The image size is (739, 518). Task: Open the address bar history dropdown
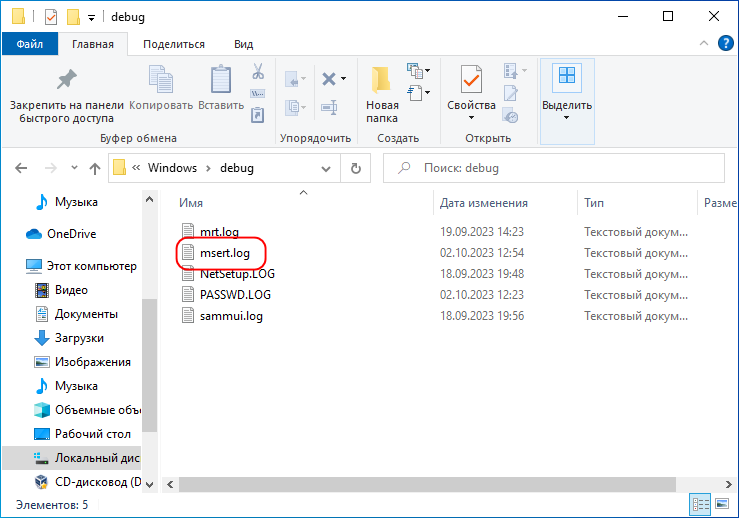(x=326, y=169)
